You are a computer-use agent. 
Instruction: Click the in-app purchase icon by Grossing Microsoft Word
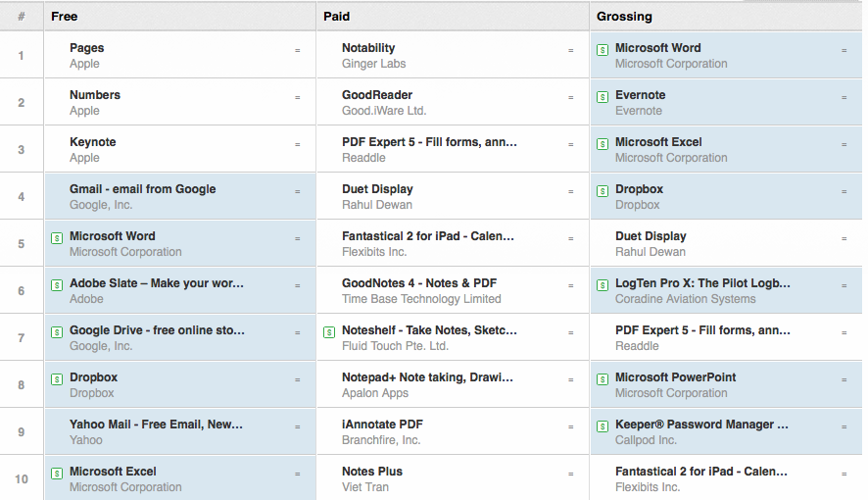tap(603, 50)
